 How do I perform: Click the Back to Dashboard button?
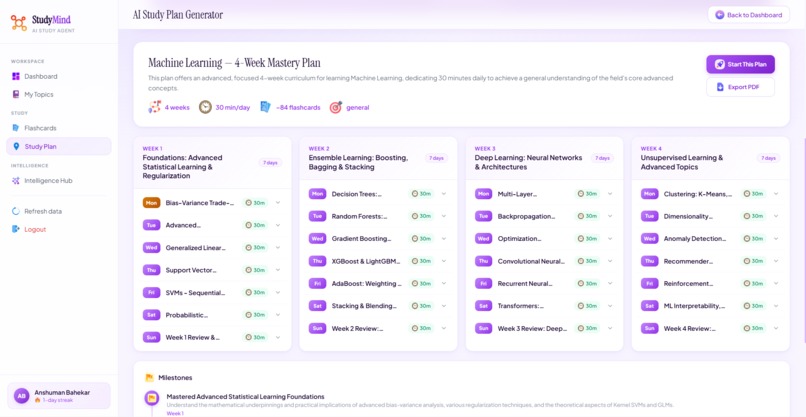pos(748,15)
